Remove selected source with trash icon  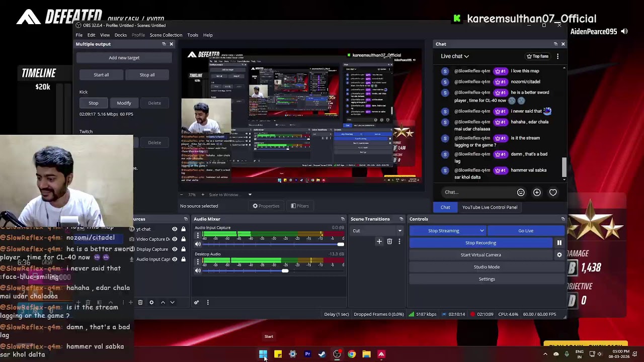click(140, 303)
